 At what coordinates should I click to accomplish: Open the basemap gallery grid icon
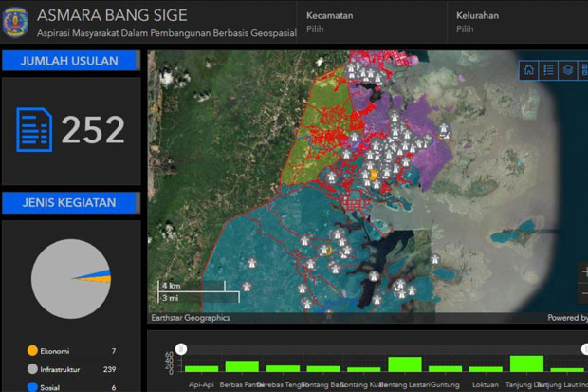[x=583, y=70]
